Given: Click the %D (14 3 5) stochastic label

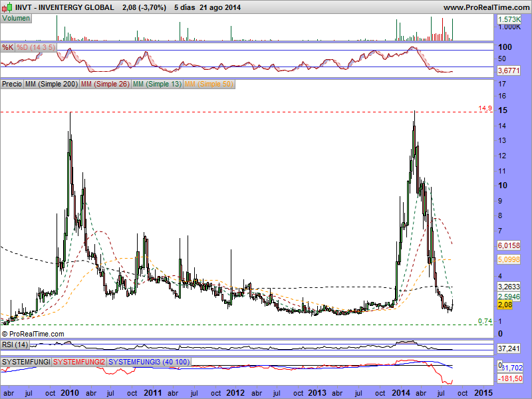Looking at the screenshot, I should (x=36, y=47).
